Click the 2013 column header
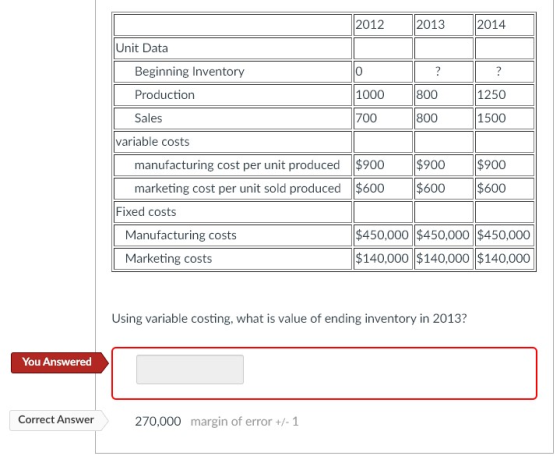Image resolution: width=560 pixels, height=456 pixels. pos(430,25)
